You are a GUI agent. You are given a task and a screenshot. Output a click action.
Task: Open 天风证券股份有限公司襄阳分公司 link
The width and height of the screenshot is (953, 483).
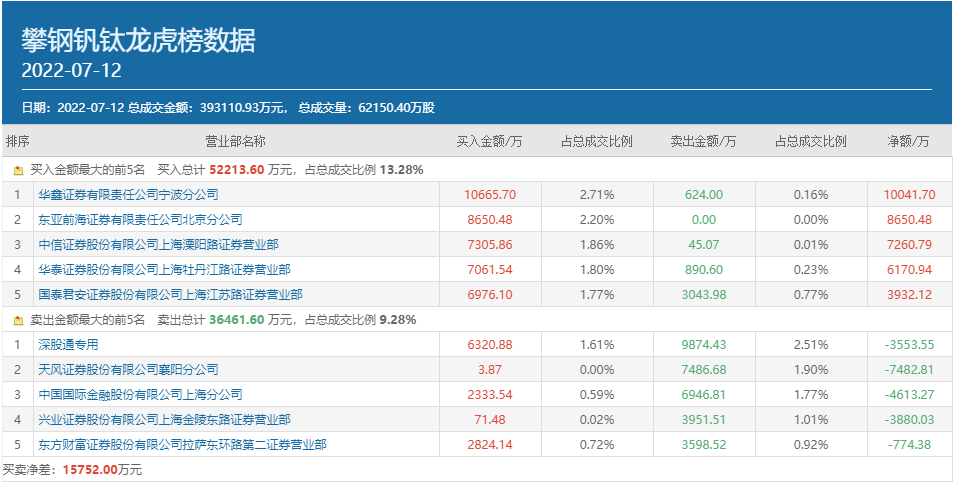128,369
